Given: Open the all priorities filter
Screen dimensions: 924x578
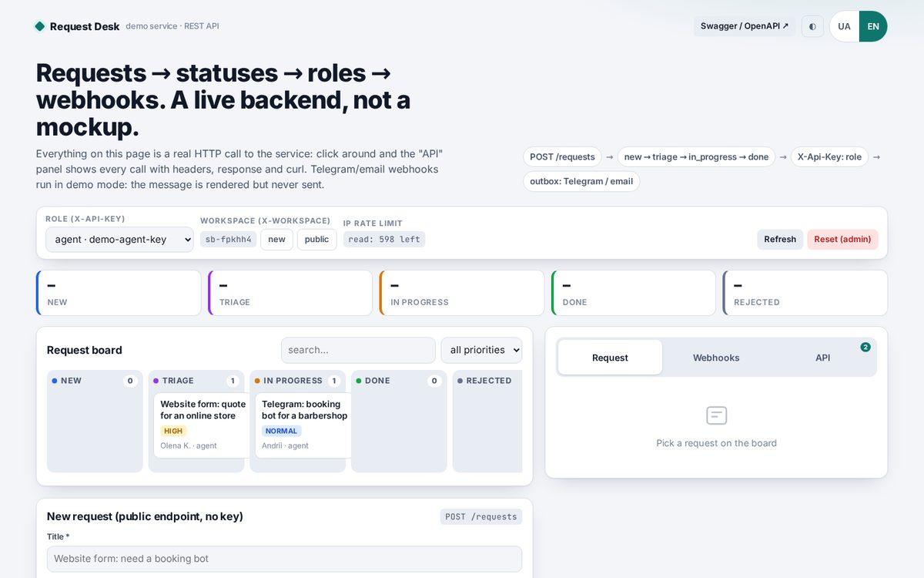Looking at the screenshot, I should pos(481,350).
